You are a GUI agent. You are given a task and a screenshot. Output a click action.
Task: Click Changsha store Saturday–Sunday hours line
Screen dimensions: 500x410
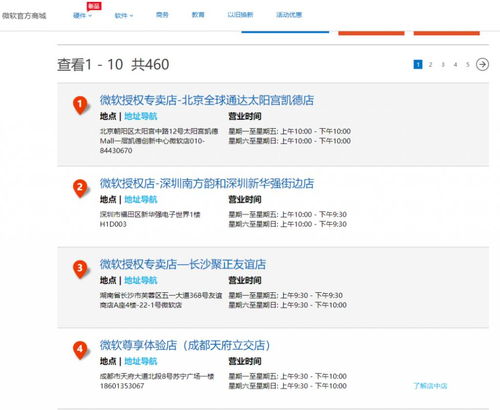[x=287, y=305]
